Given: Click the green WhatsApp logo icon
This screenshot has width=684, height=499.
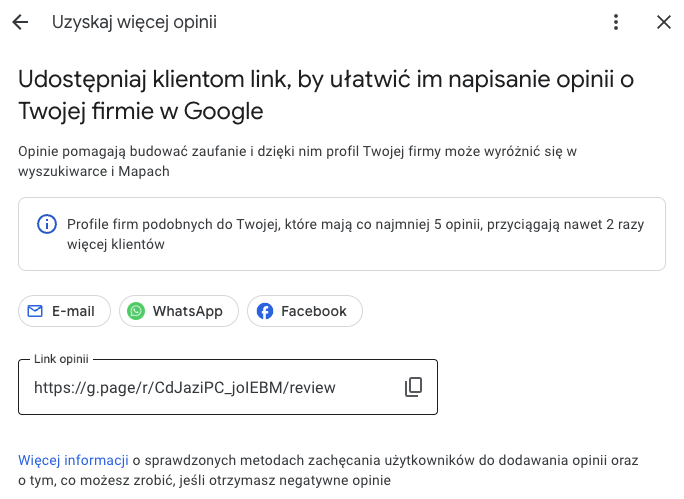Looking at the screenshot, I should click(136, 311).
